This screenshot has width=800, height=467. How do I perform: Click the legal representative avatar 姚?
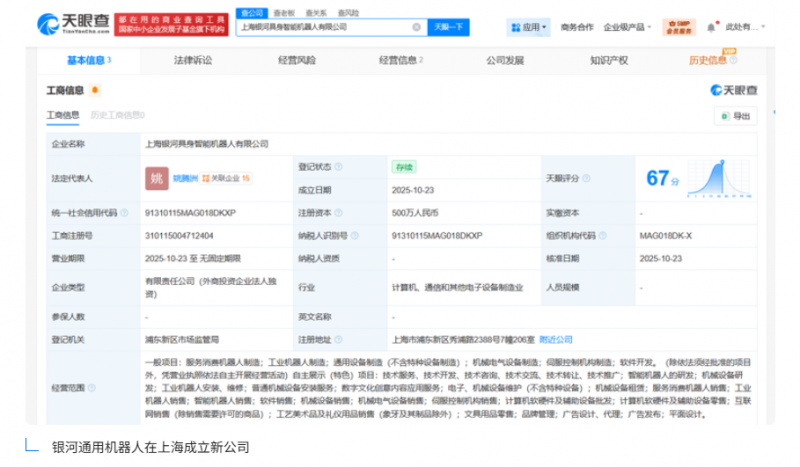157,178
